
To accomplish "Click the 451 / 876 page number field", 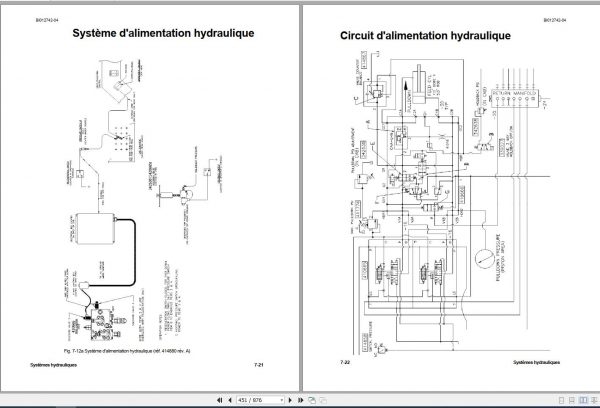I will 258,400.
